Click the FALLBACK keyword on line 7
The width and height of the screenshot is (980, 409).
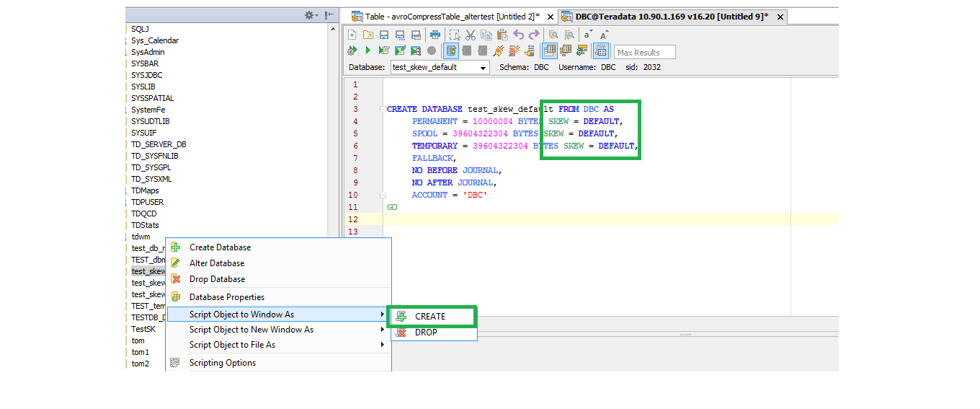pos(433,158)
